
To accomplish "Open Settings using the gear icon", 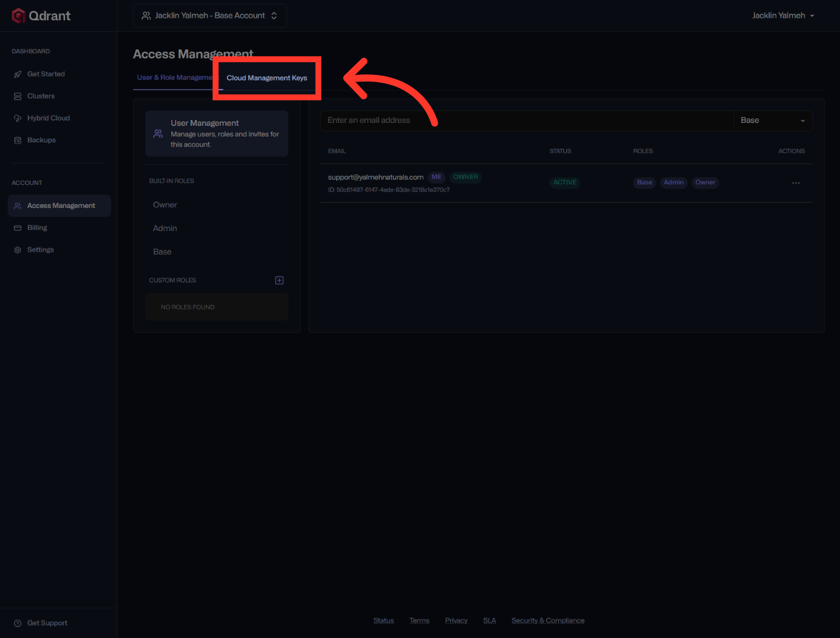I will (x=18, y=250).
